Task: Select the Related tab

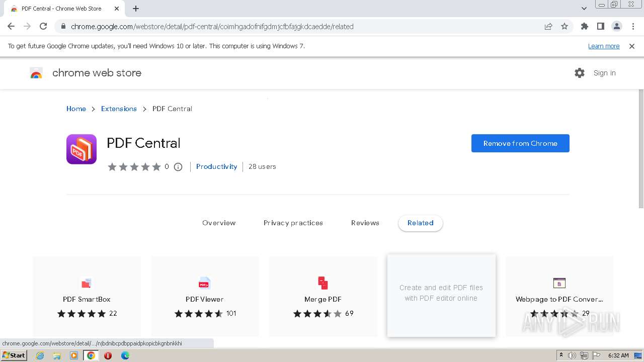Action: [421, 223]
